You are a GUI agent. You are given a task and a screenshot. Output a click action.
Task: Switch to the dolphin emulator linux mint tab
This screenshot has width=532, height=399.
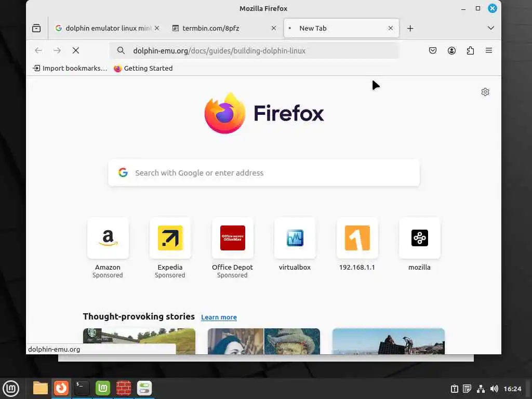pos(107,28)
